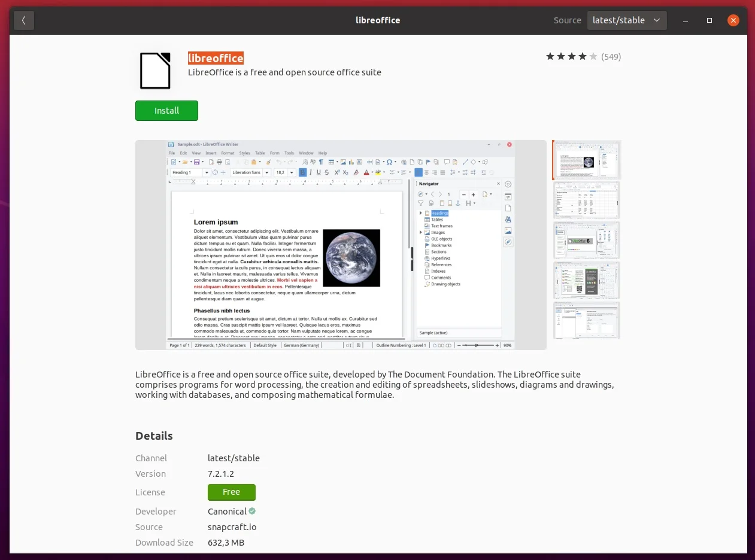The height and width of the screenshot is (560, 755).
Task: Click the highlighted libreoffice app name
Action: click(216, 58)
